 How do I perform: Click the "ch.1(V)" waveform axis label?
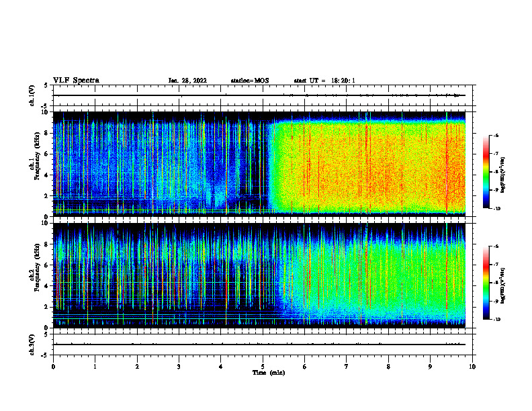point(32,95)
